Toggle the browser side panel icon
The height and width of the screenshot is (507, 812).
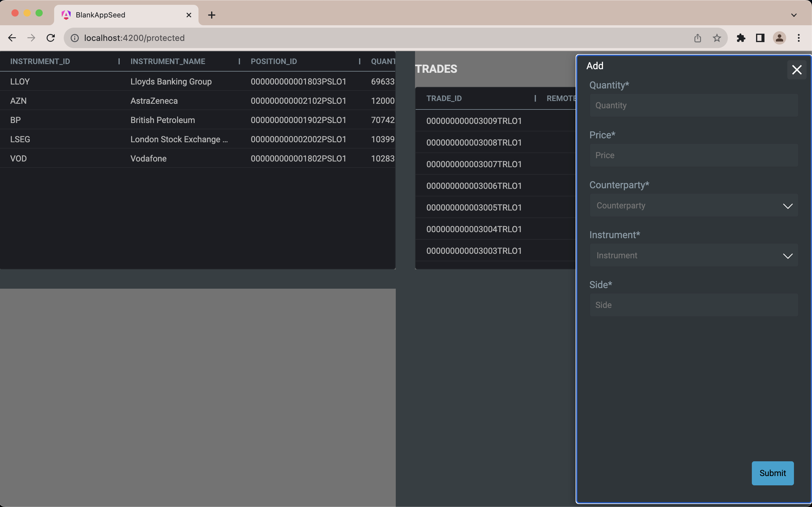click(760, 38)
